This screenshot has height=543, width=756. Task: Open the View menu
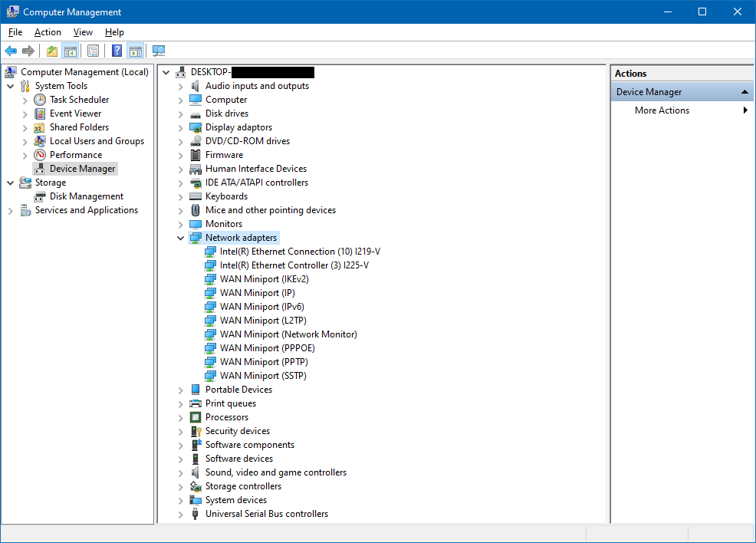point(83,32)
